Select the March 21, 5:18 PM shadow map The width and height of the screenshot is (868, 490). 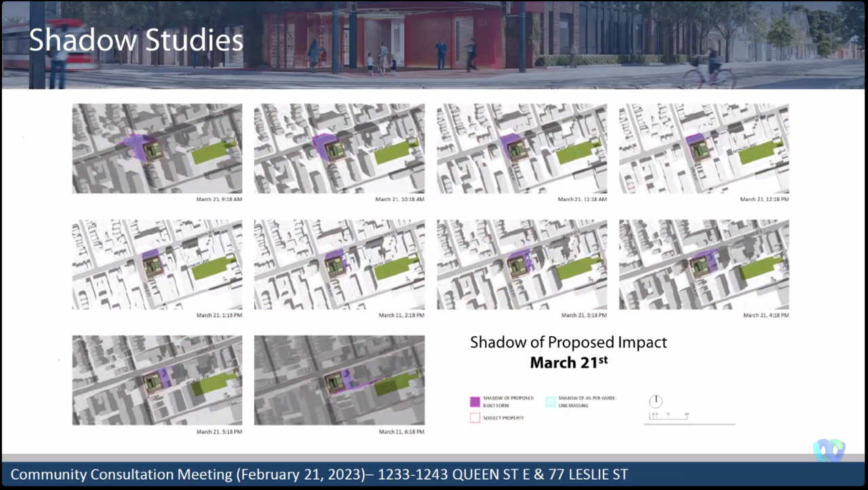pos(157,380)
